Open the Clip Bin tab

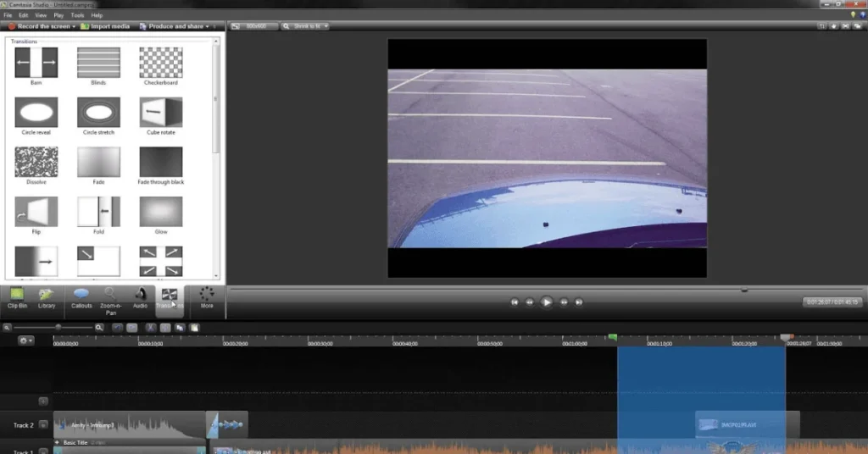tap(17, 299)
